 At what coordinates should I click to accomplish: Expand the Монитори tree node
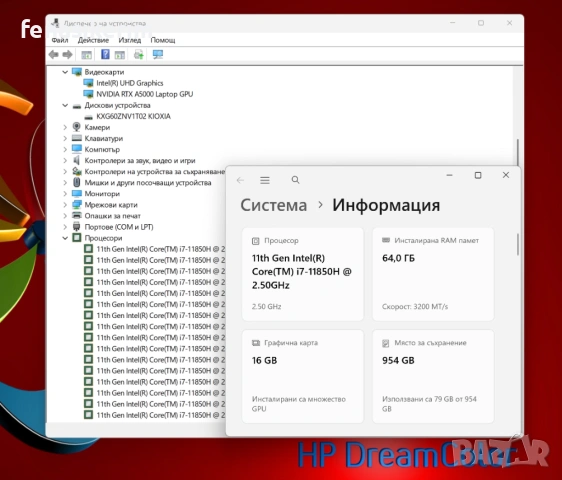tap(65, 194)
